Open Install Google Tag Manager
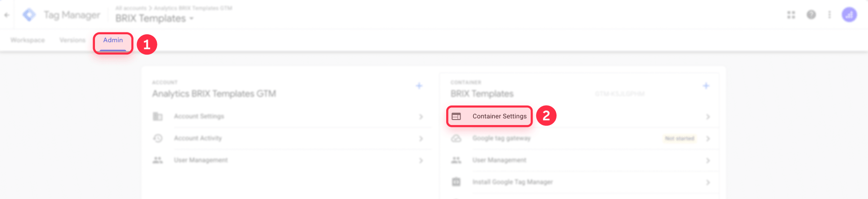Viewport: 868px width, 199px height. click(513, 182)
